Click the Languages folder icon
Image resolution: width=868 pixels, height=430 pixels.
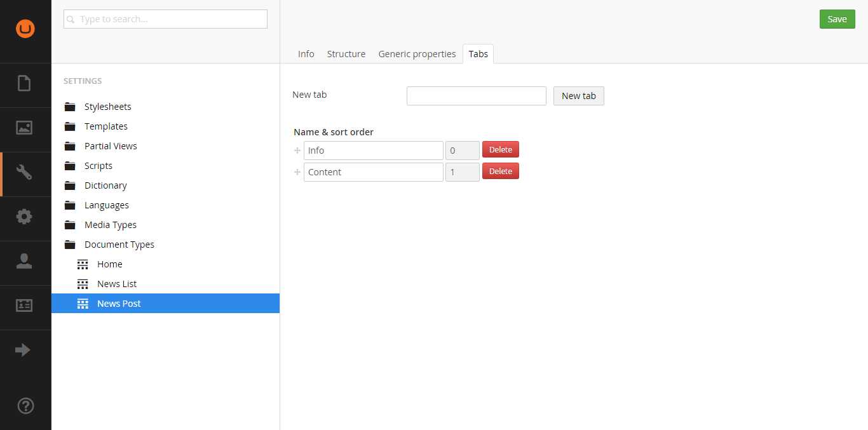(x=70, y=205)
